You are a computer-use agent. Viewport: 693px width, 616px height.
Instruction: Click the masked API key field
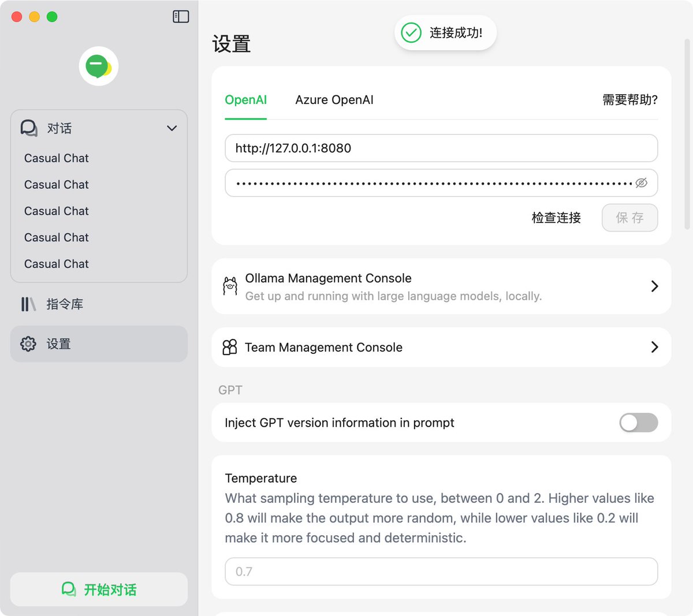441,183
